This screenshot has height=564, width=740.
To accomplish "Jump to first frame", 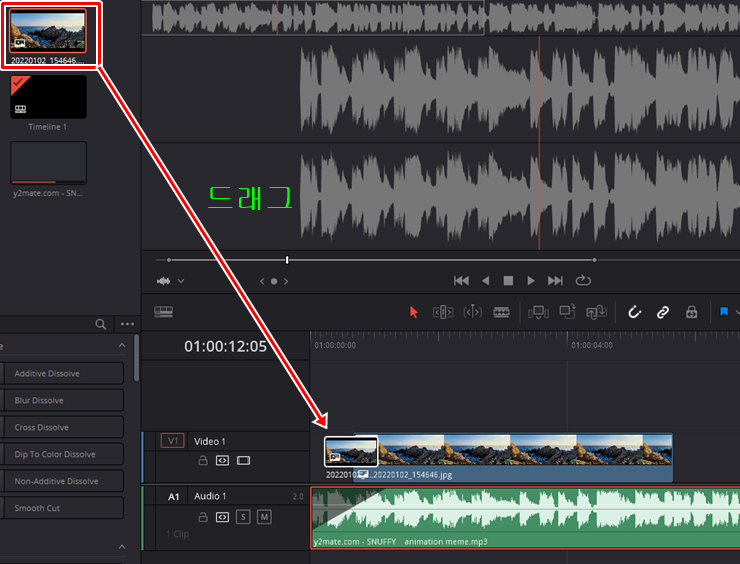I will pyautogui.click(x=461, y=281).
